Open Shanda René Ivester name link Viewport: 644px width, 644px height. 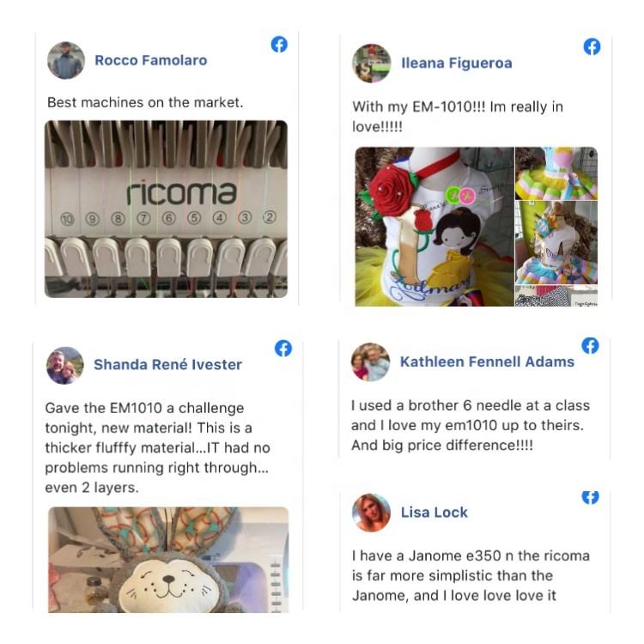[x=167, y=365]
